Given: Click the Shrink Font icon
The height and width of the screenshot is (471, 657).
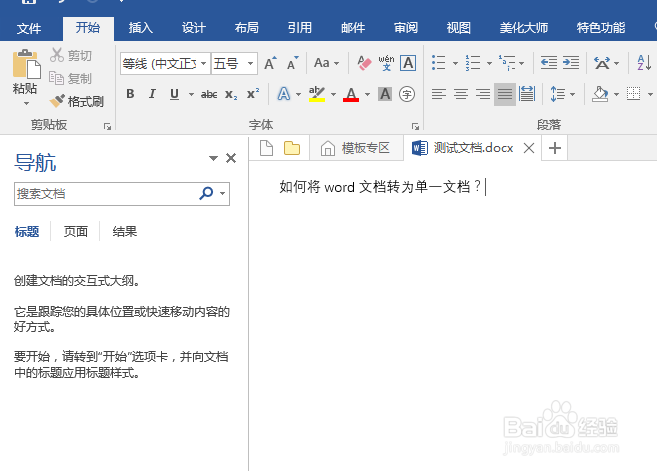Looking at the screenshot, I should pyautogui.click(x=292, y=63).
